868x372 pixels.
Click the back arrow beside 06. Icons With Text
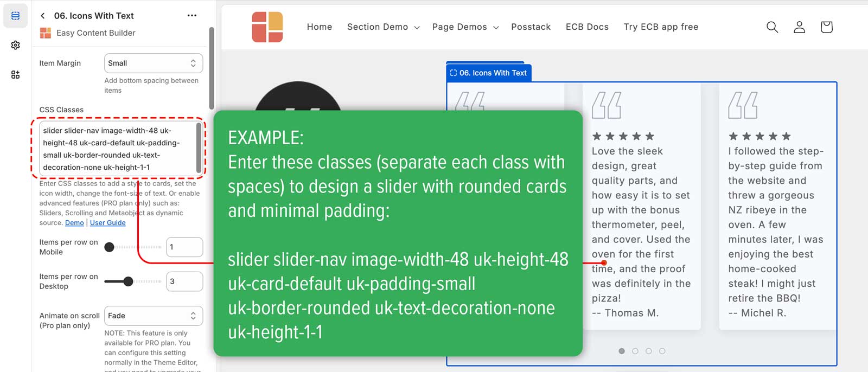(43, 16)
